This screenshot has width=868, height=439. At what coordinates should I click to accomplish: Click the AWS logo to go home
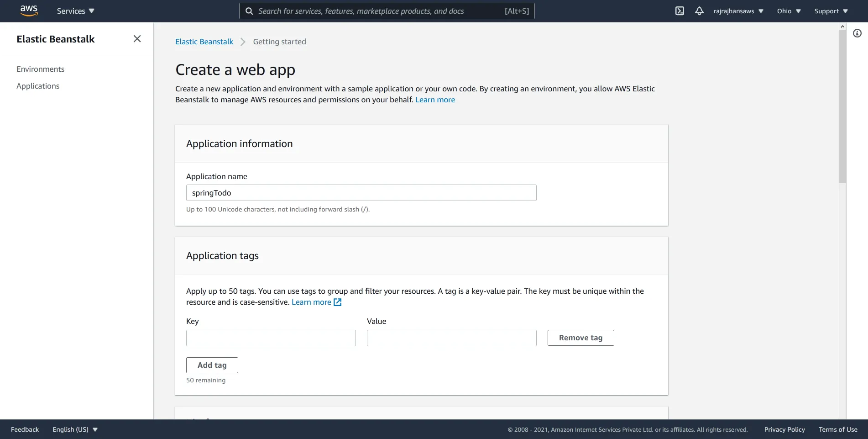pyautogui.click(x=29, y=11)
